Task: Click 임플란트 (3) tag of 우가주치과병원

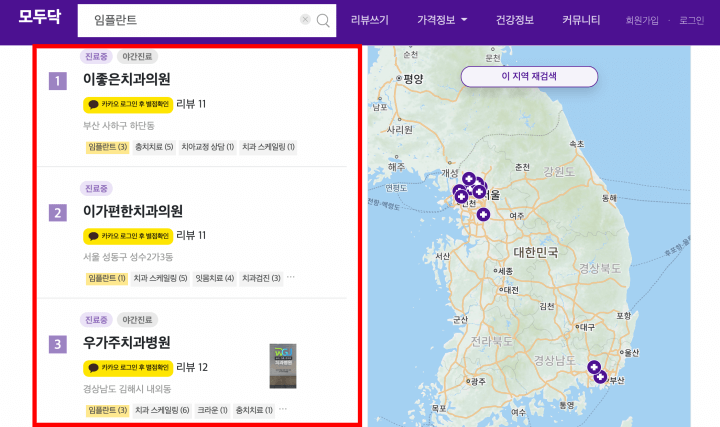Action: [107, 410]
